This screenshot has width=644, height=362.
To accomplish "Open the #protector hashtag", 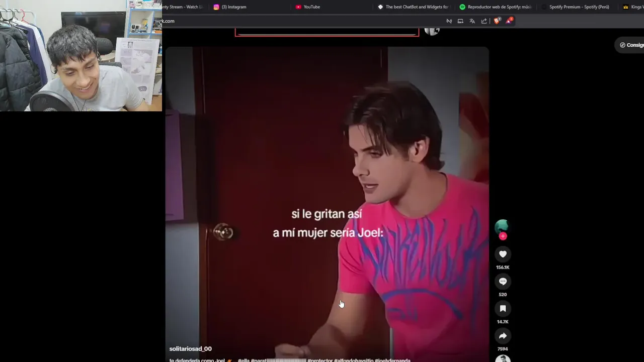I will coord(320,360).
